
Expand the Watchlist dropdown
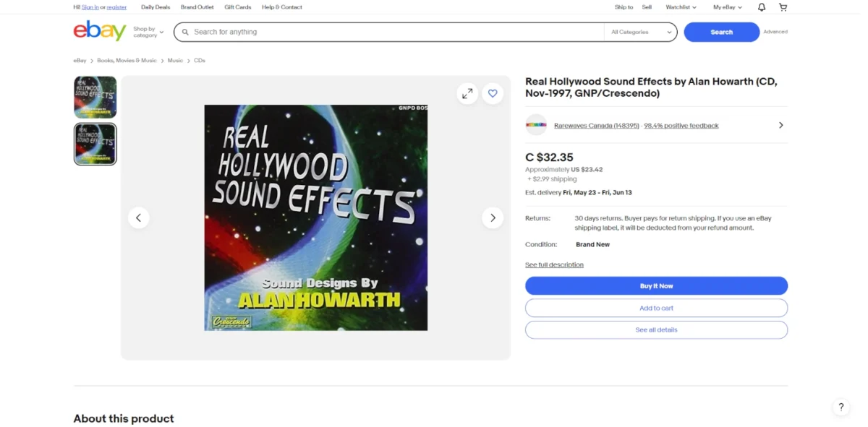point(681,7)
